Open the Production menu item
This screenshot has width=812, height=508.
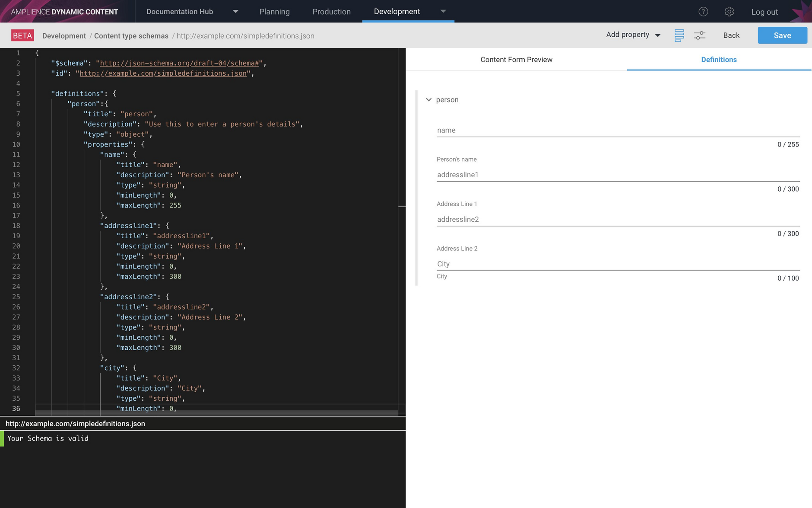tap(332, 11)
